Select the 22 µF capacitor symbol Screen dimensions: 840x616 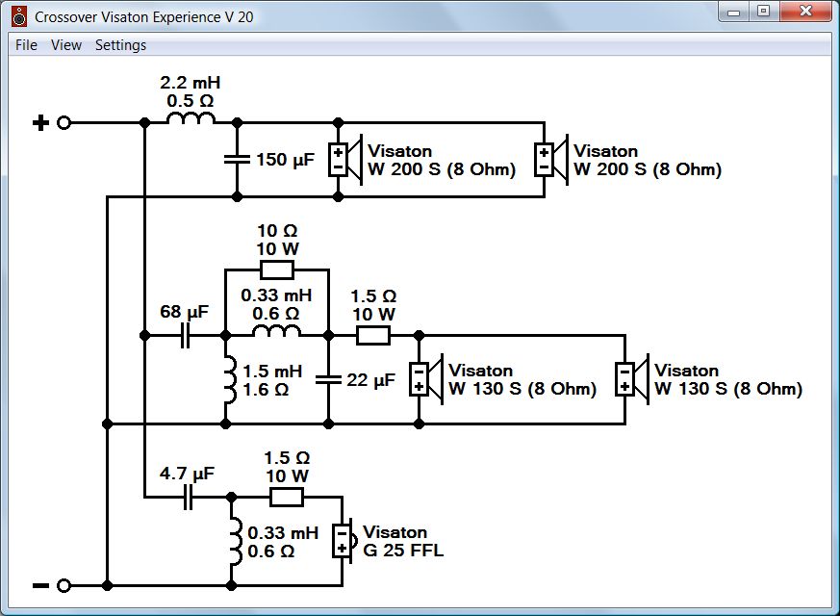(328, 380)
